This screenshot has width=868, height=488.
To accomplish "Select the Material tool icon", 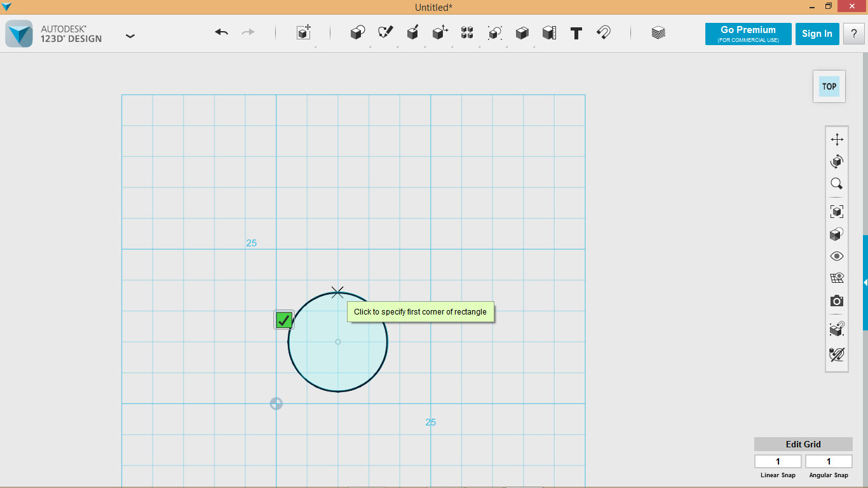I will click(658, 33).
